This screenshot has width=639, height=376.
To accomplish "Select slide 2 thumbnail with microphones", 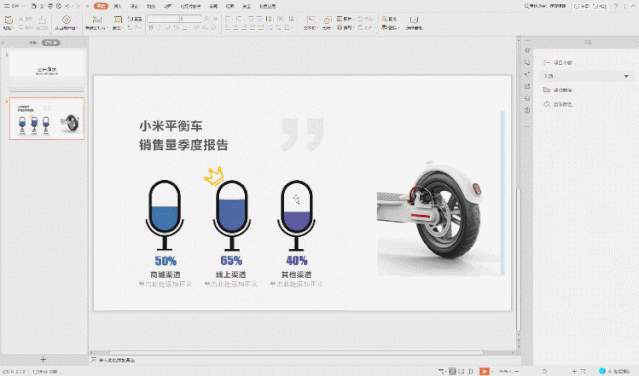I will (47, 119).
